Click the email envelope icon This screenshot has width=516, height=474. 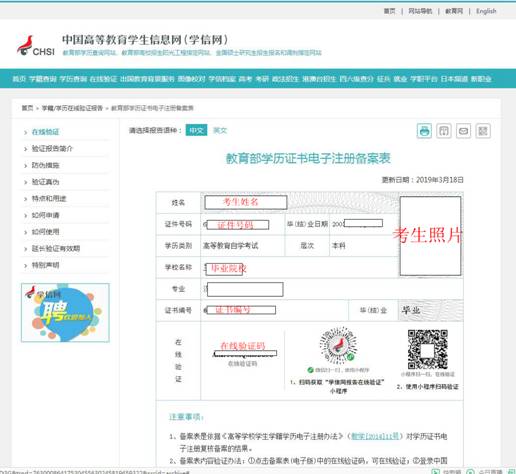point(463,131)
